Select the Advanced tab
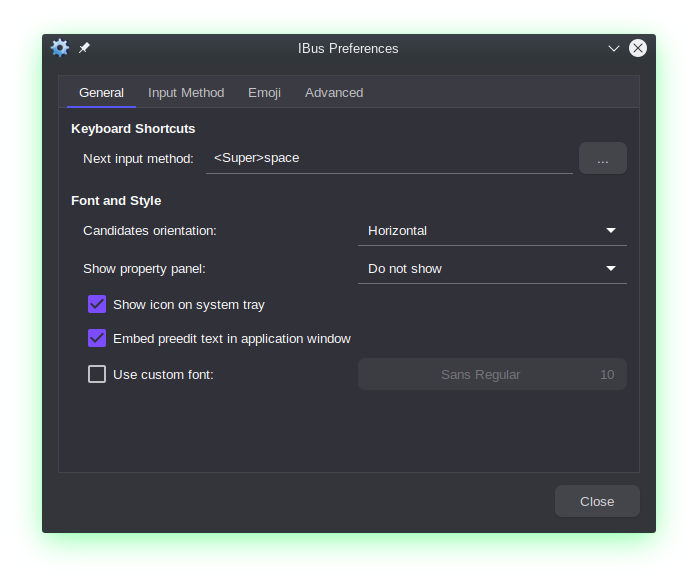 (334, 92)
